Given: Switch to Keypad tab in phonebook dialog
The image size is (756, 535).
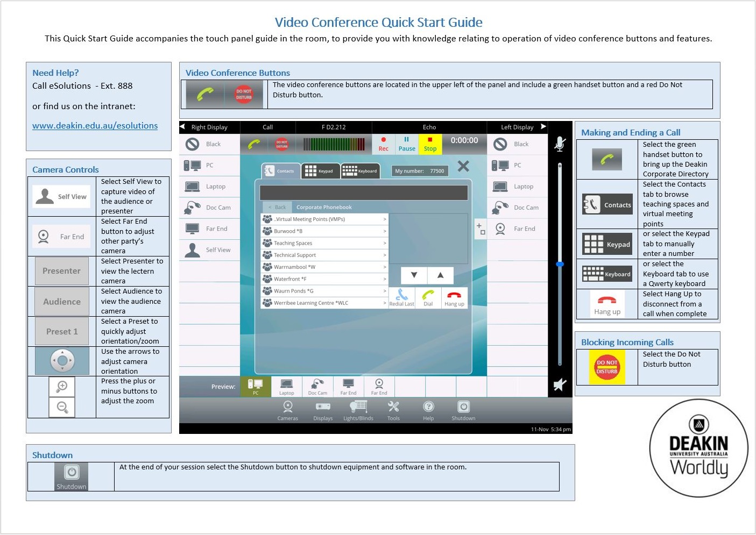Looking at the screenshot, I should pyautogui.click(x=320, y=171).
